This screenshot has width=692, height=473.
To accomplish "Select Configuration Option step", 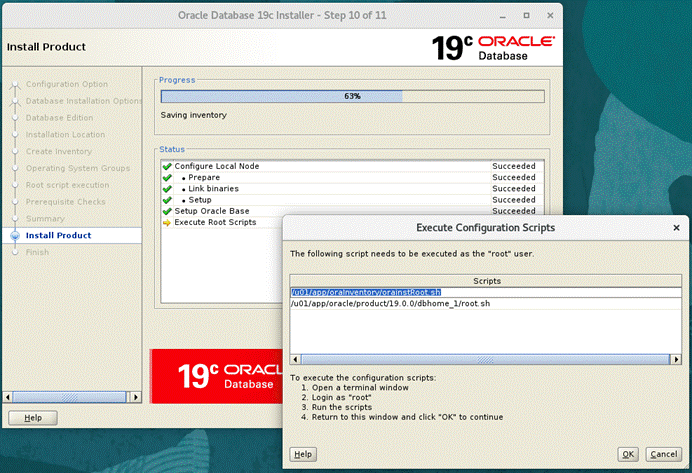I will [67, 84].
